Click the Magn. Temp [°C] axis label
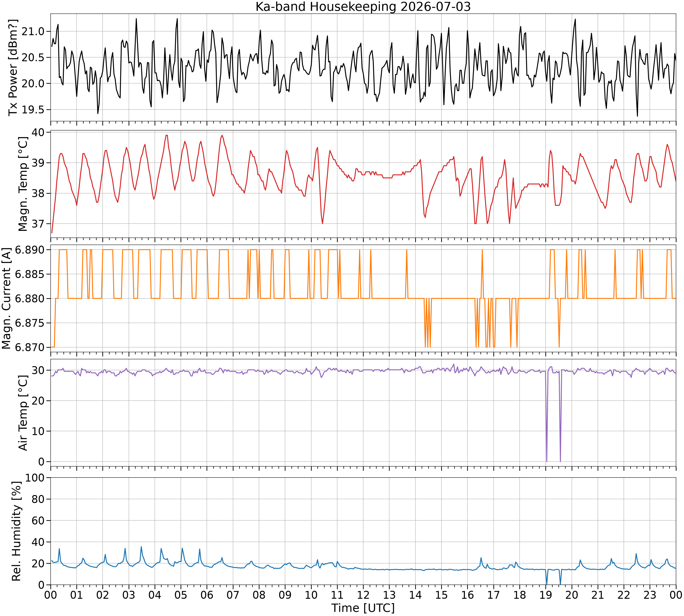Viewport: 684px width, 616px height. point(23,184)
